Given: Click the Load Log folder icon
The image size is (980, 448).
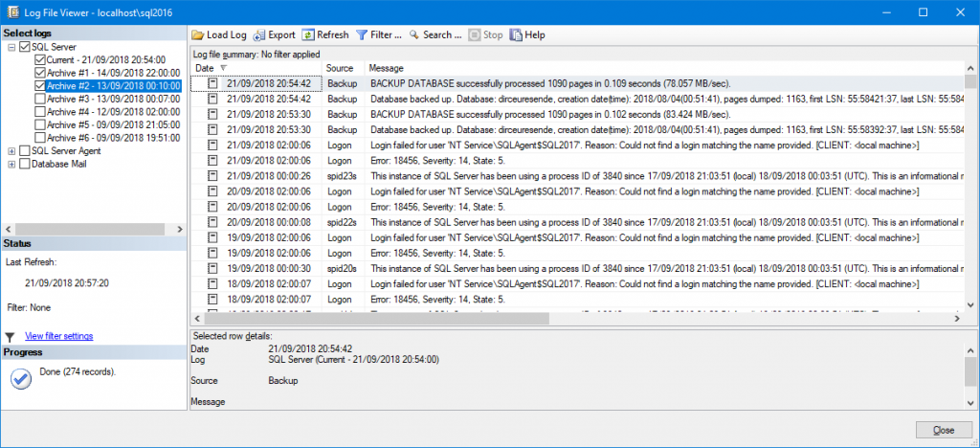Looking at the screenshot, I should click(x=197, y=35).
